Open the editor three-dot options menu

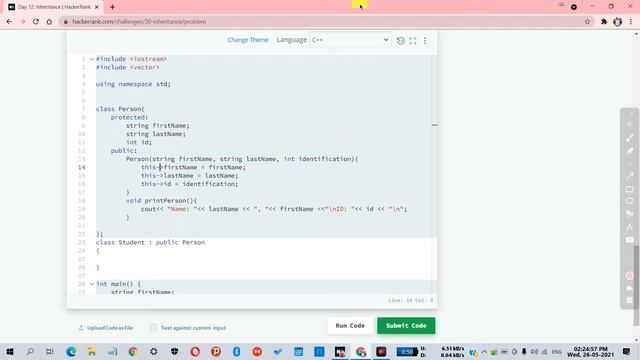point(425,40)
